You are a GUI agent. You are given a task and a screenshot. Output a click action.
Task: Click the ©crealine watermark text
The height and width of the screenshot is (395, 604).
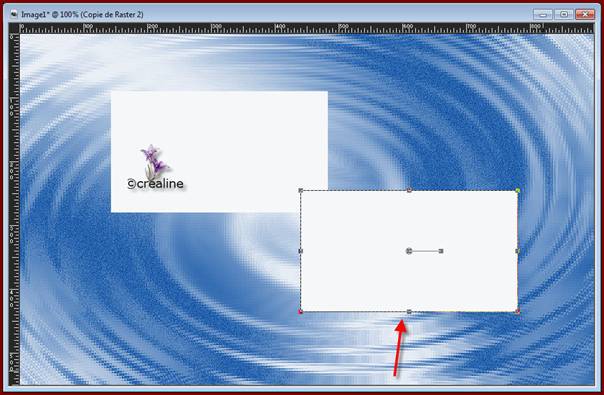[155, 184]
